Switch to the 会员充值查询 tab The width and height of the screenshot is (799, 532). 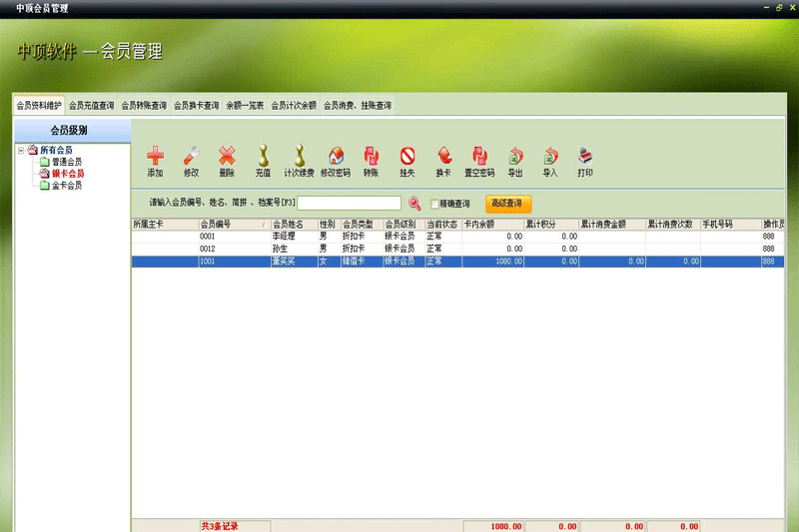92,106
